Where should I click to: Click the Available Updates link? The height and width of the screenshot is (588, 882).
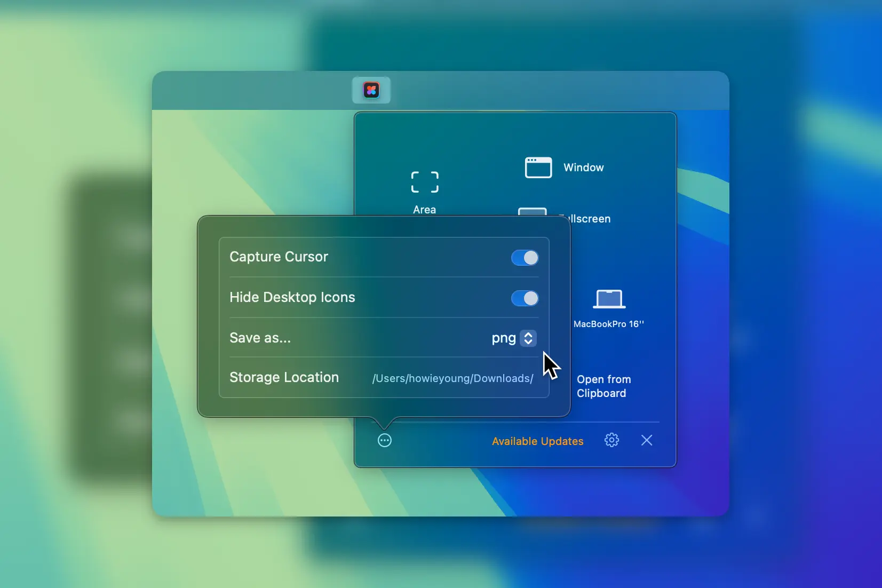point(537,441)
